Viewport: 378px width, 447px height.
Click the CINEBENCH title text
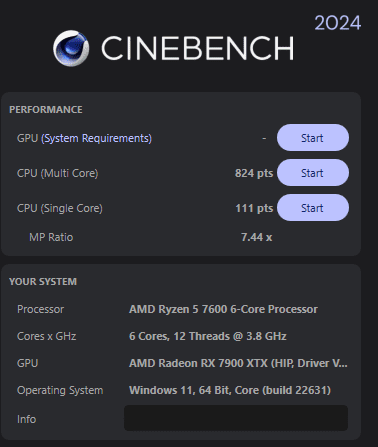click(198, 48)
